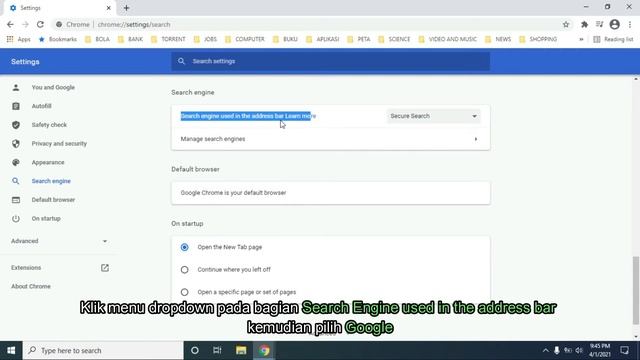Click the browser back arrow
Screen dimensions: 640x360
click(x=10, y=24)
